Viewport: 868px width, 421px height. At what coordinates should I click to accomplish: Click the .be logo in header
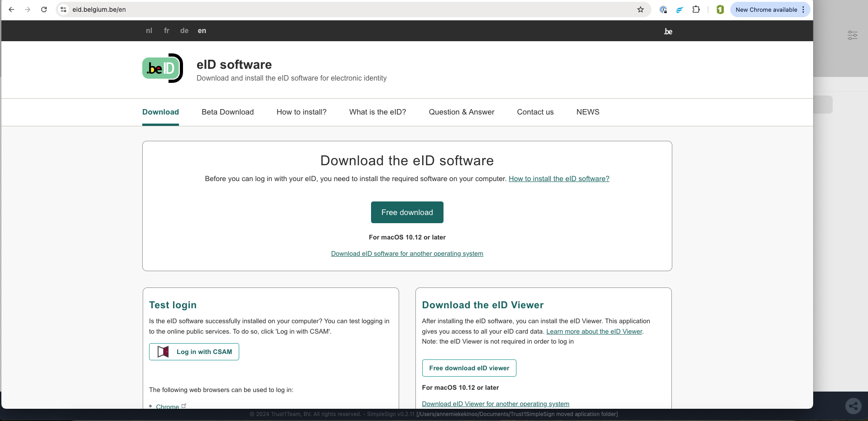pyautogui.click(x=668, y=31)
